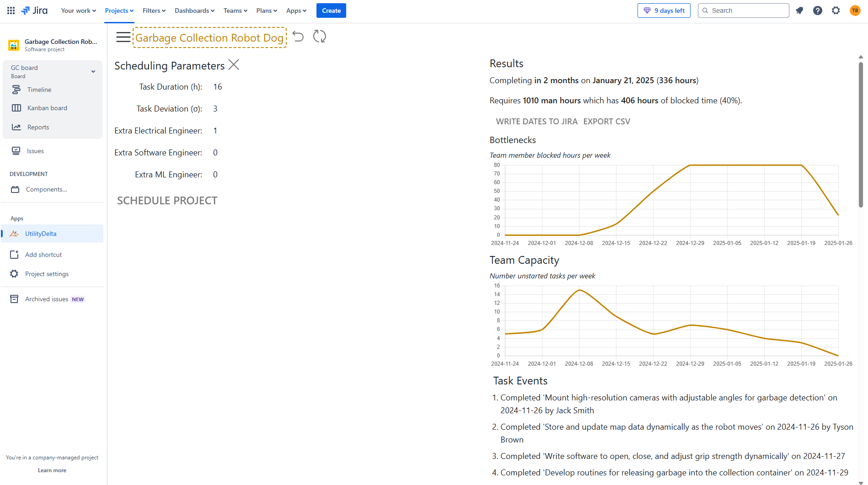Click the Archived issues icon

click(14, 299)
